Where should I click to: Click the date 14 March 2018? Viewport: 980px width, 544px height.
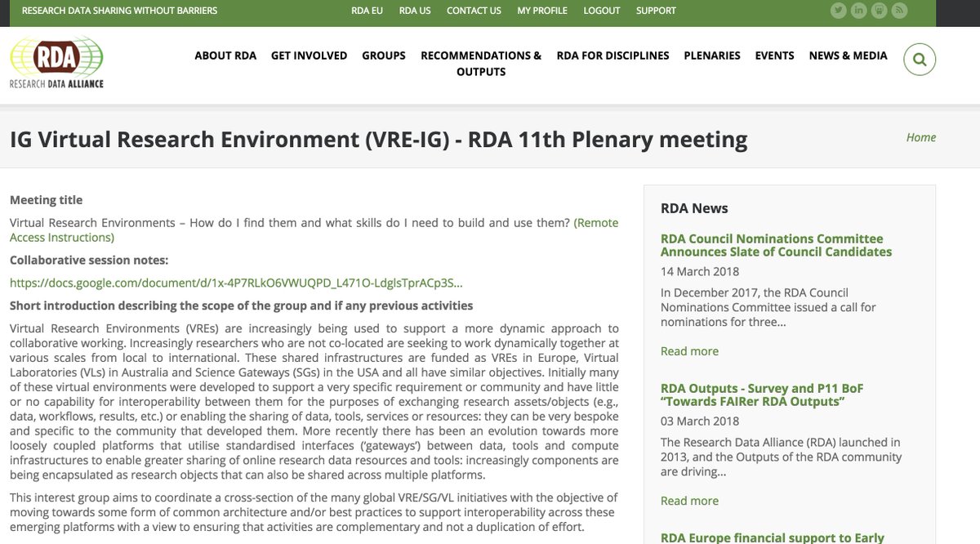(x=700, y=271)
